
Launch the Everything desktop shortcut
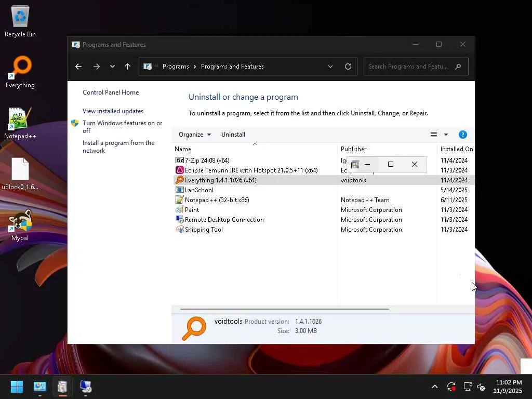coord(20,72)
